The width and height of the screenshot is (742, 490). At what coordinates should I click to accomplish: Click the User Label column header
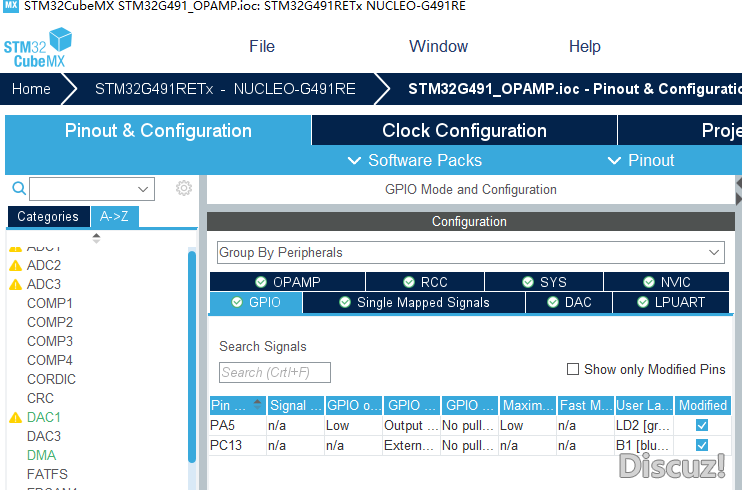pos(644,405)
